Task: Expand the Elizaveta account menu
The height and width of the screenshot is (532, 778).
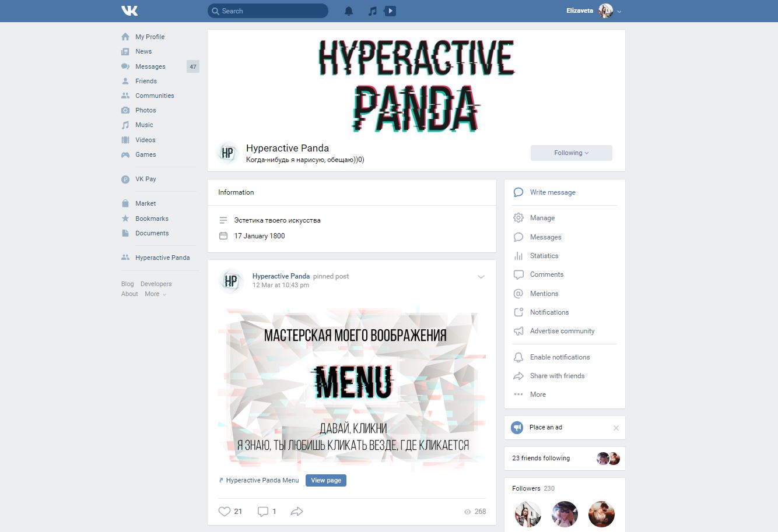Action: coord(619,11)
